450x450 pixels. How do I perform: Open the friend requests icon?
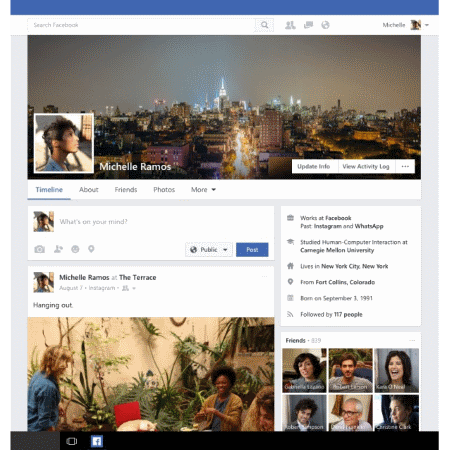coord(290,25)
